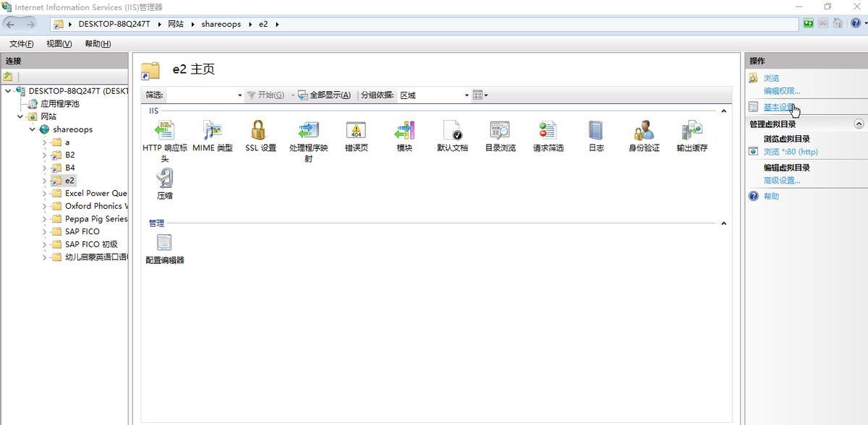Open the MIME 类型 feature
Image resolution: width=868 pixels, height=425 pixels.
[213, 136]
